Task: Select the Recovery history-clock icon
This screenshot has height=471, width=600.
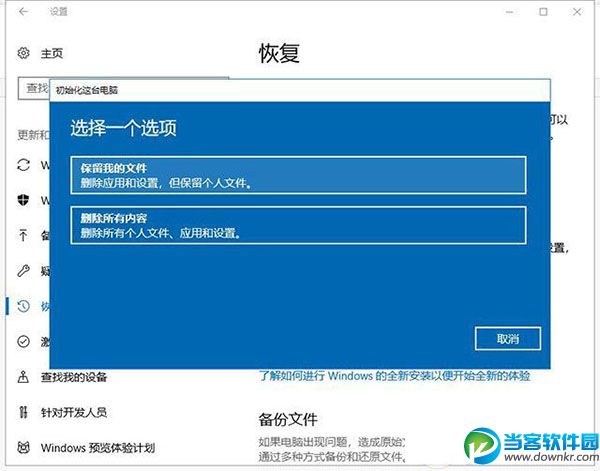Action: 23,306
